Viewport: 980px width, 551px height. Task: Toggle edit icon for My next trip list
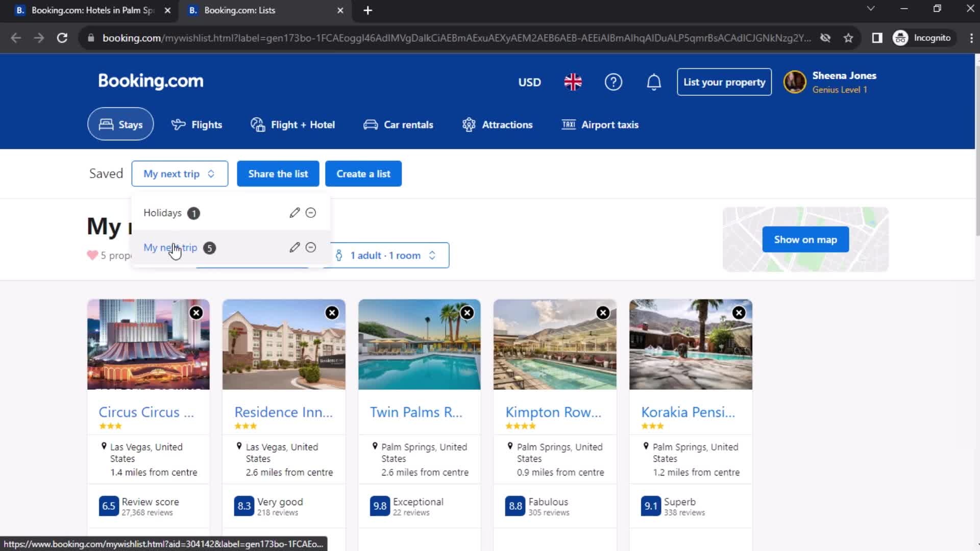[x=294, y=247]
